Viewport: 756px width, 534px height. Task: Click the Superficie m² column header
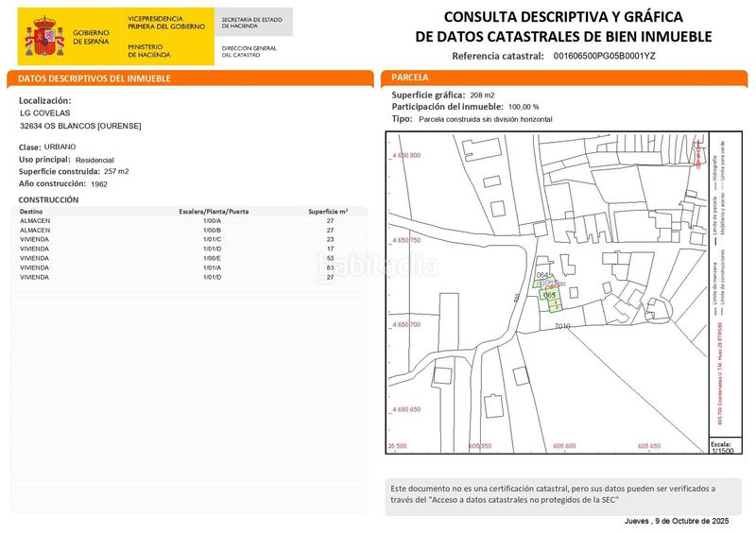pyautogui.click(x=328, y=212)
